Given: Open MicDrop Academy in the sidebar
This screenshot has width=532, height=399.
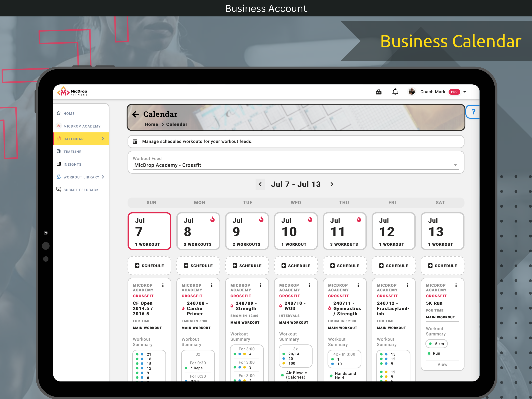Looking at the screenshot, I should 81,126.
